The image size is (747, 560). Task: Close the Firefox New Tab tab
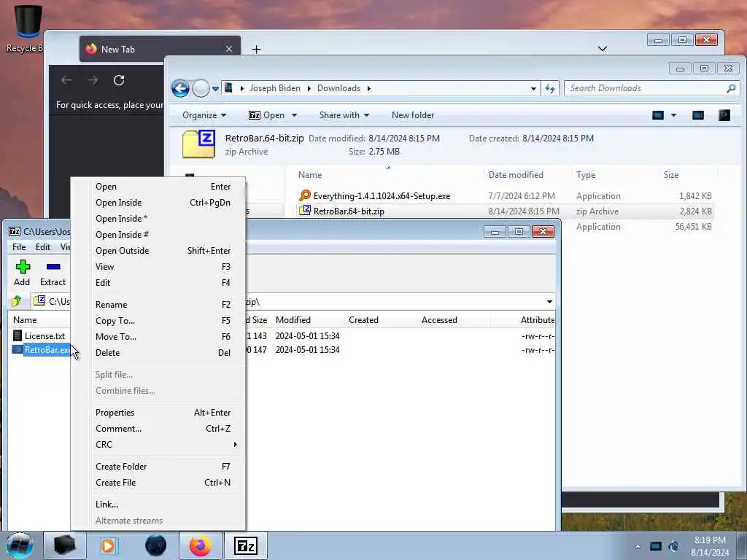click(x=229, y=49)
